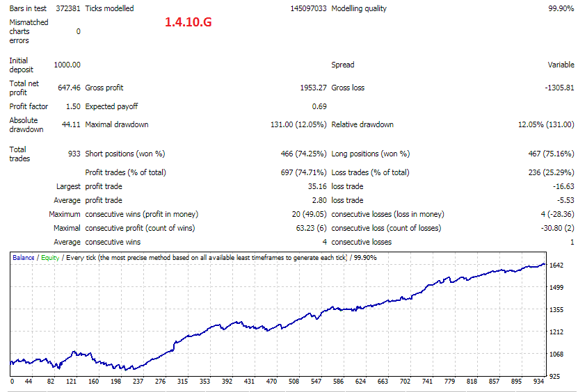Viewport: 578px width, 392px height.
Task: Select the Modelling quality value 99.90%
Action: coord(561,8)
